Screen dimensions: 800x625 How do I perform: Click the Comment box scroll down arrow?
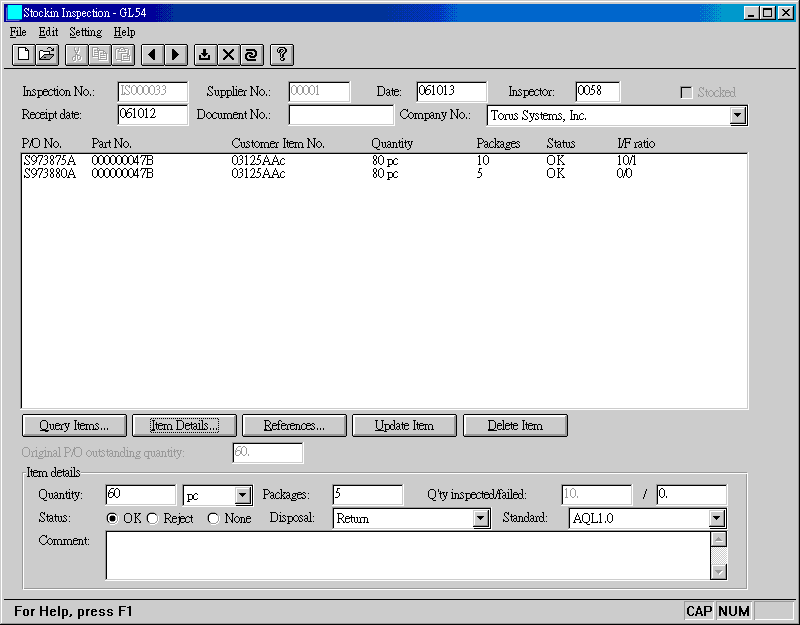[718, 571]
